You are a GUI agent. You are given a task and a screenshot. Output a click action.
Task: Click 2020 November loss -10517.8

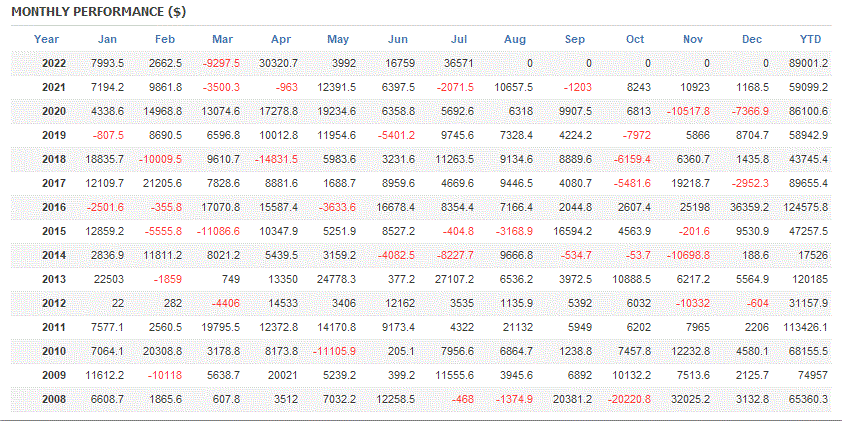click(690, 111)
